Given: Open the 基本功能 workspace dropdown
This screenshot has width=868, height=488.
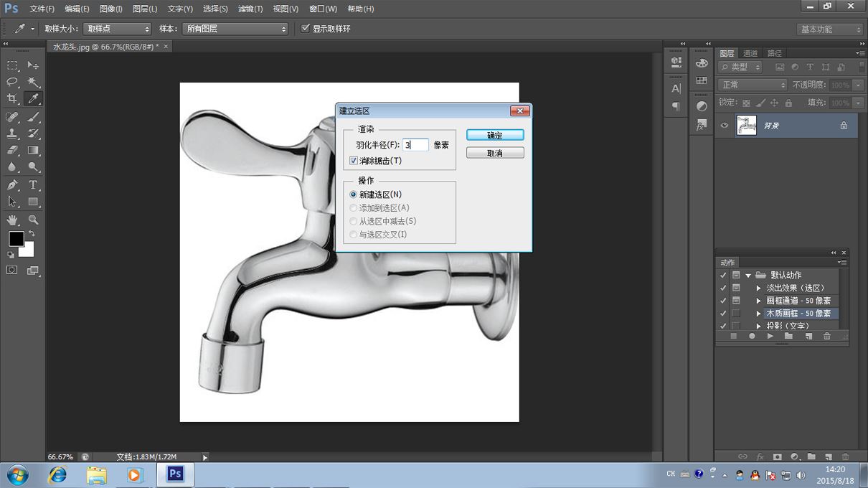Looking at the screenshot, I should (x=829, y=29).
